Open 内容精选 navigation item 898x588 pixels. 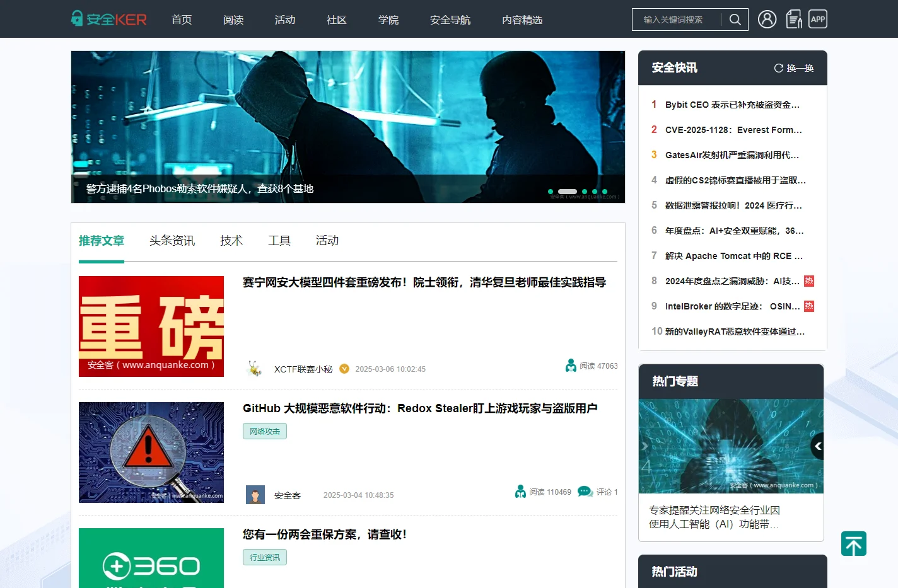tap(522, 20)
